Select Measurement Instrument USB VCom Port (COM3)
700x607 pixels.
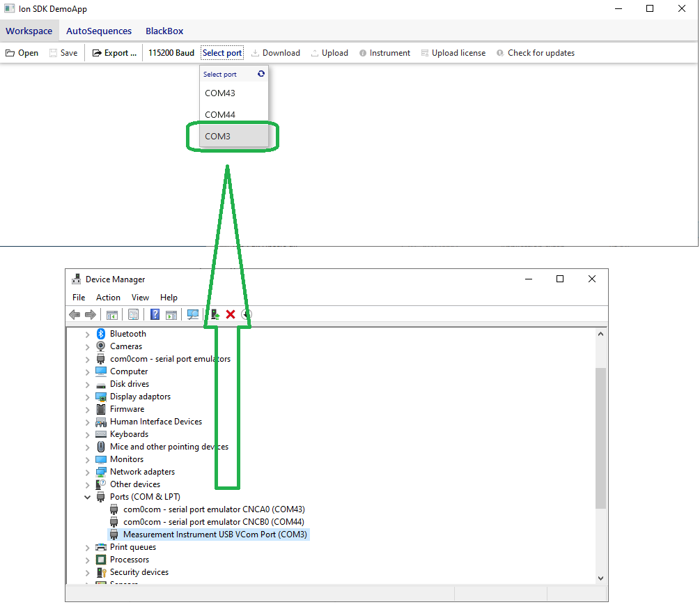(215, 535)
